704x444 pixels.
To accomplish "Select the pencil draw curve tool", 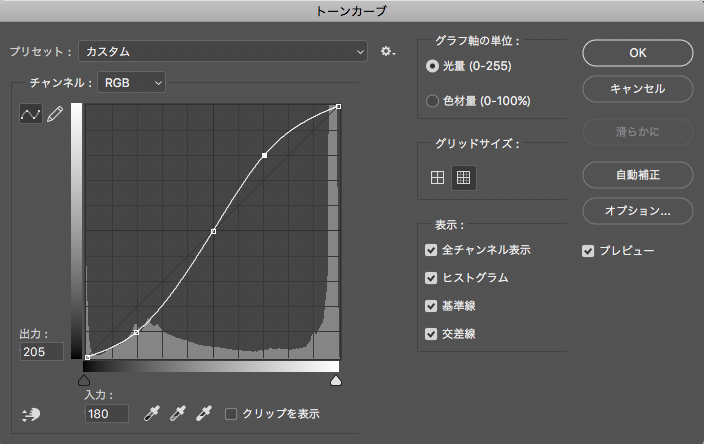I will click(x=55, y=114).
